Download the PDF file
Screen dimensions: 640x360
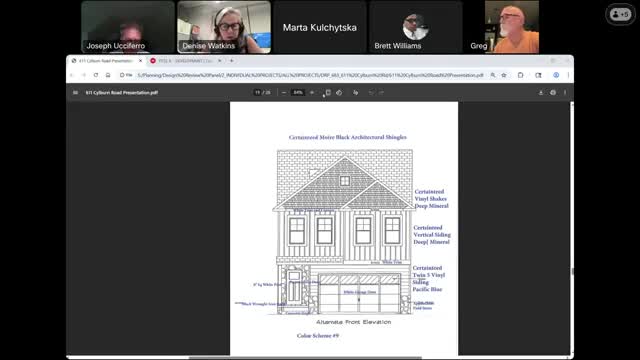(x=541, y=93)
